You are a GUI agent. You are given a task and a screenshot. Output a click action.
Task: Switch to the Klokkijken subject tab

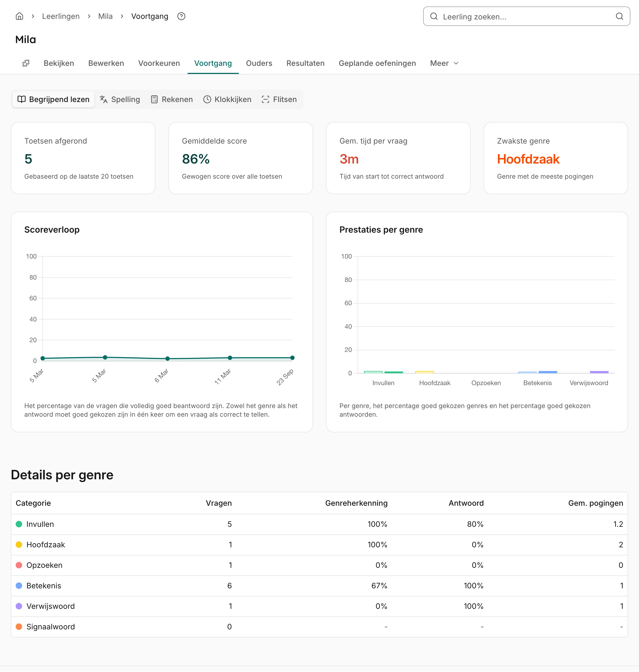point(227,100)
